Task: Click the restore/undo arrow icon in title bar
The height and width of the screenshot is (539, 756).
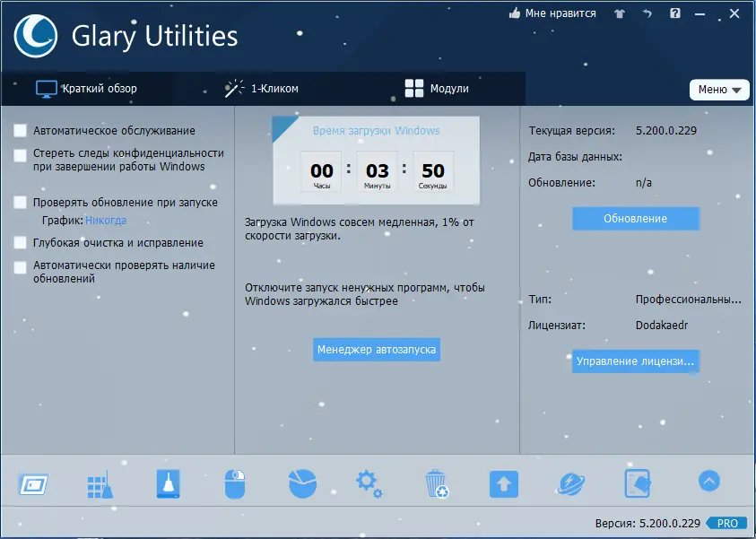Action: coord(647,13)
